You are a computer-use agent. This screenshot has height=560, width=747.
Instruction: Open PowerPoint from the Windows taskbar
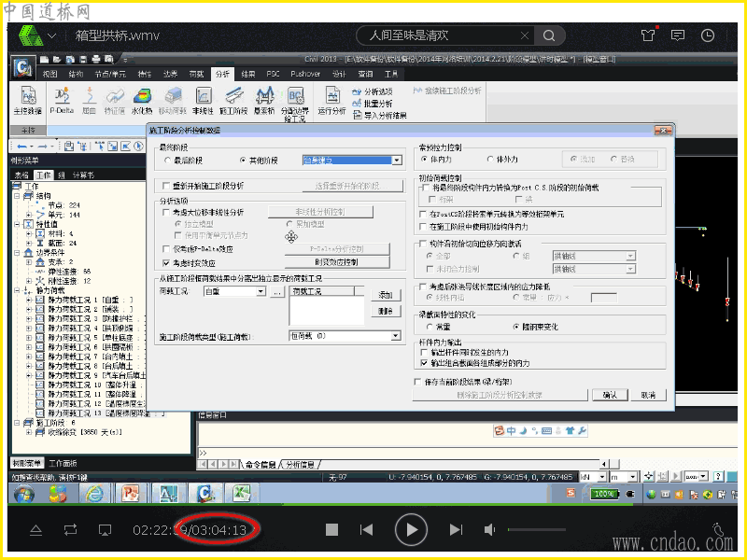[x=130, y=493]
